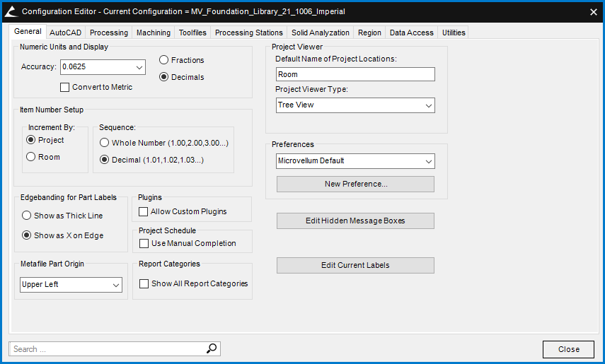
Task: Click the search magnifier icon
Action: 212,348
